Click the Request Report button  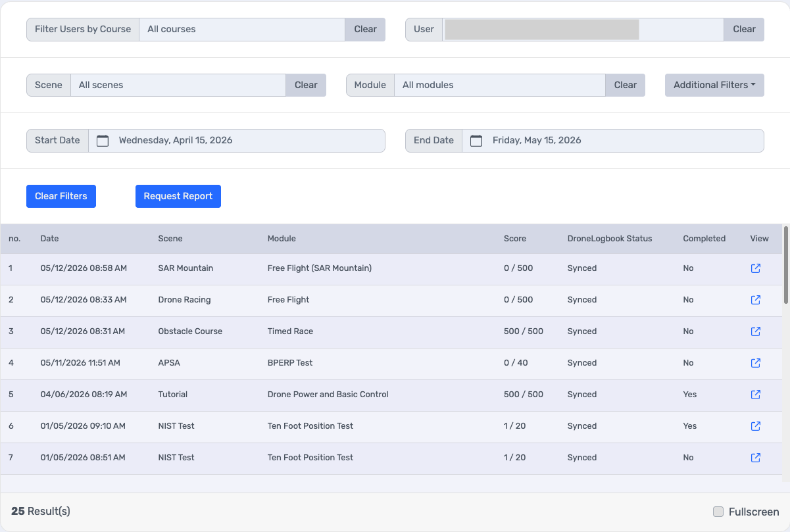178,196
